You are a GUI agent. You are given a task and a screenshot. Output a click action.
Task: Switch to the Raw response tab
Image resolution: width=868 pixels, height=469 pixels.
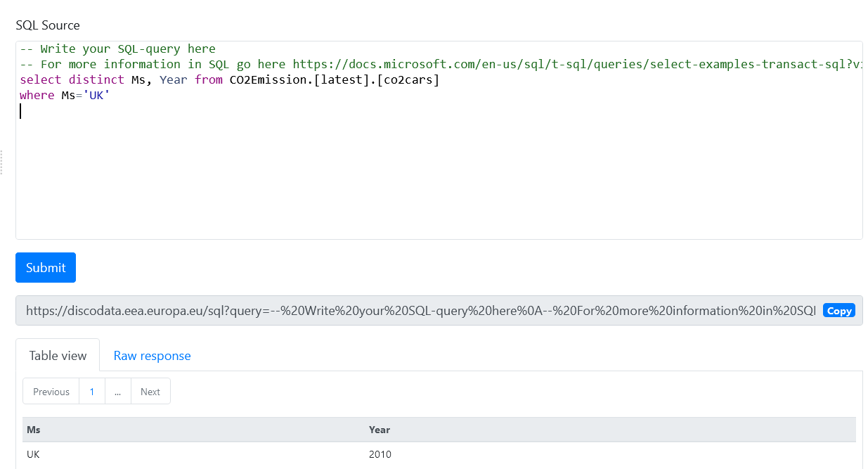pyautogui.click(x=152, y=356)
